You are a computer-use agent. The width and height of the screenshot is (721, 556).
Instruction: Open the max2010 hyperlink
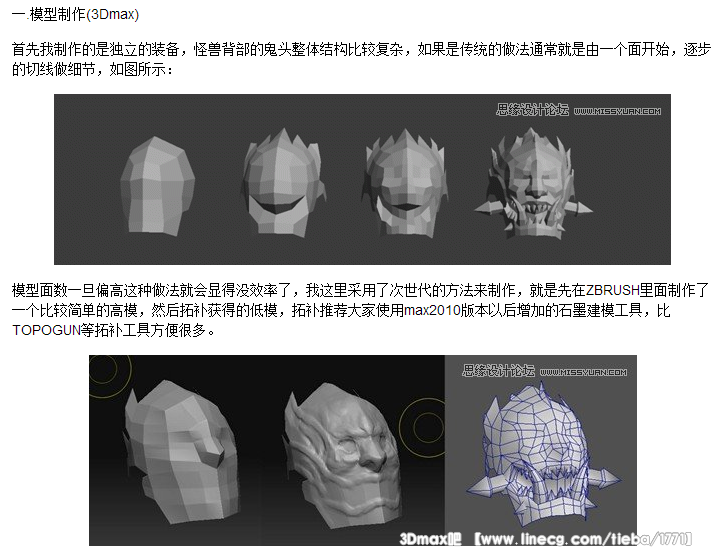coord(432,310)
